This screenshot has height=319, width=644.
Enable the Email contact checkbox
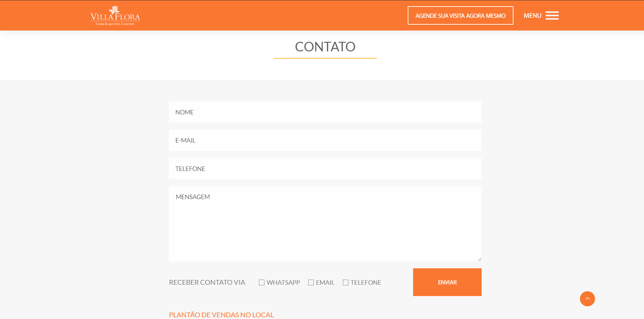(311, 282)
